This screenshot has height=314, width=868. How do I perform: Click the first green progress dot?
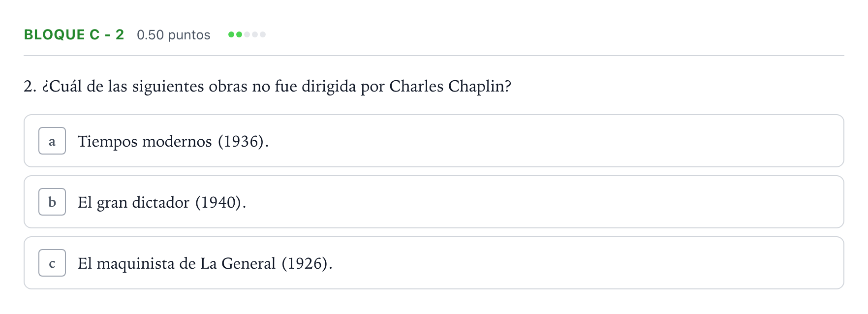pos(231,34)
